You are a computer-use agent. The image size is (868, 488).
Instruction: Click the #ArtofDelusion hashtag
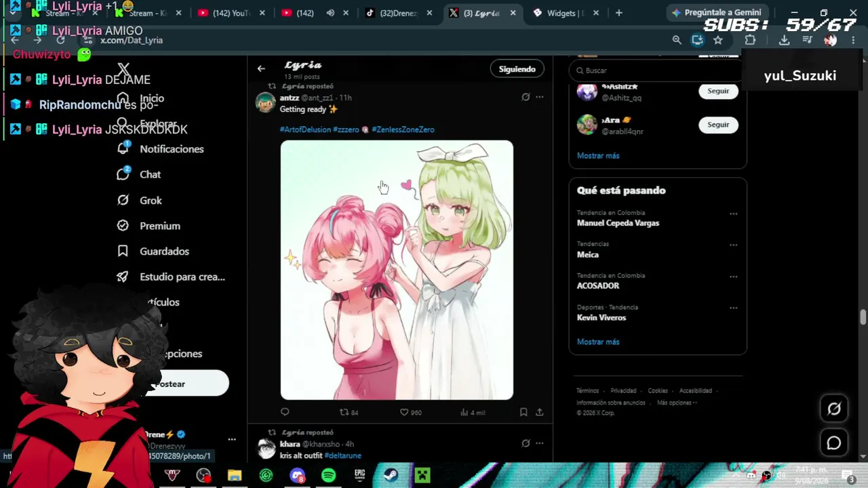305,129
